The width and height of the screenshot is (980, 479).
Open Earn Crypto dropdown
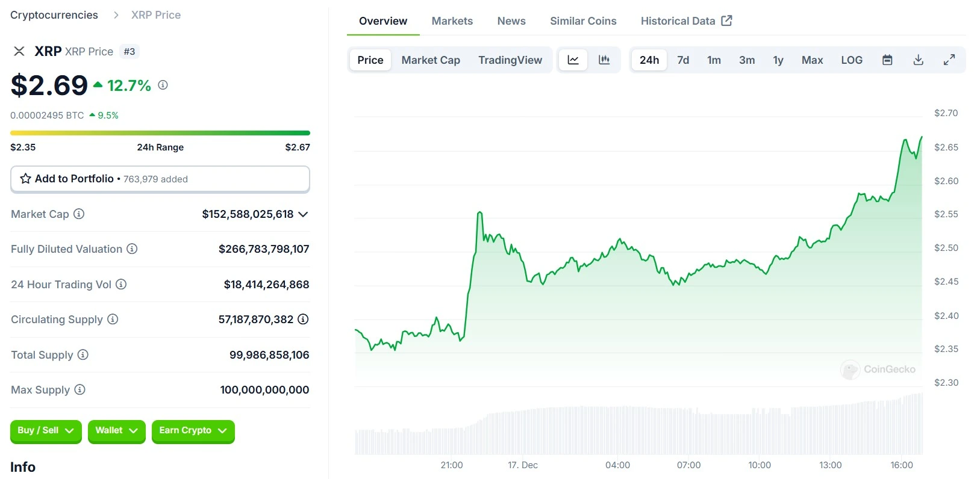coord(193,431)
